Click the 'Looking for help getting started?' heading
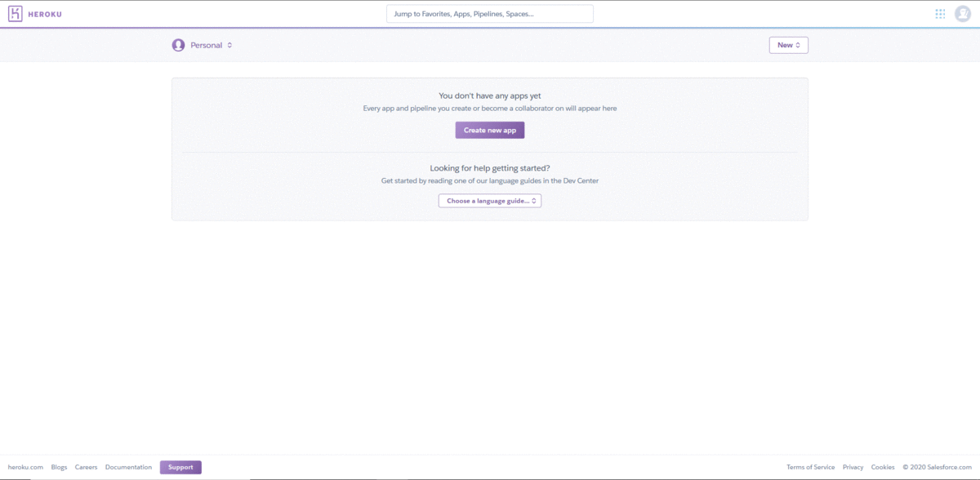This screenshot has height=480, width=980. point(490,167)
